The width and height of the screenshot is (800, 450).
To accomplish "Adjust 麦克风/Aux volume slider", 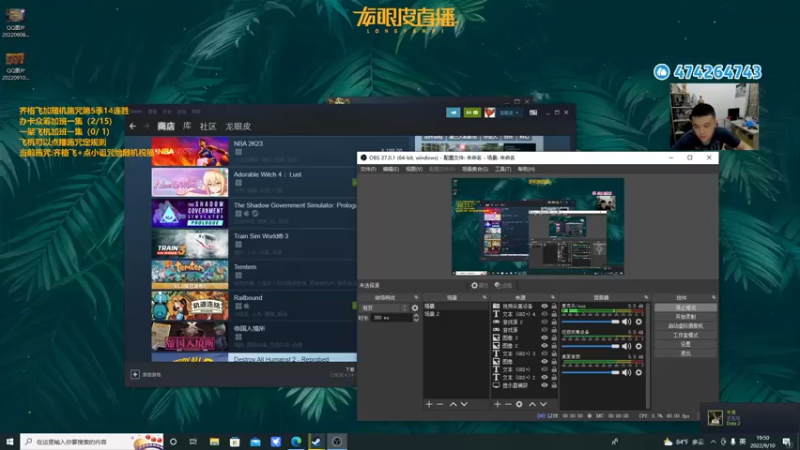I will (x=590, y=322).
